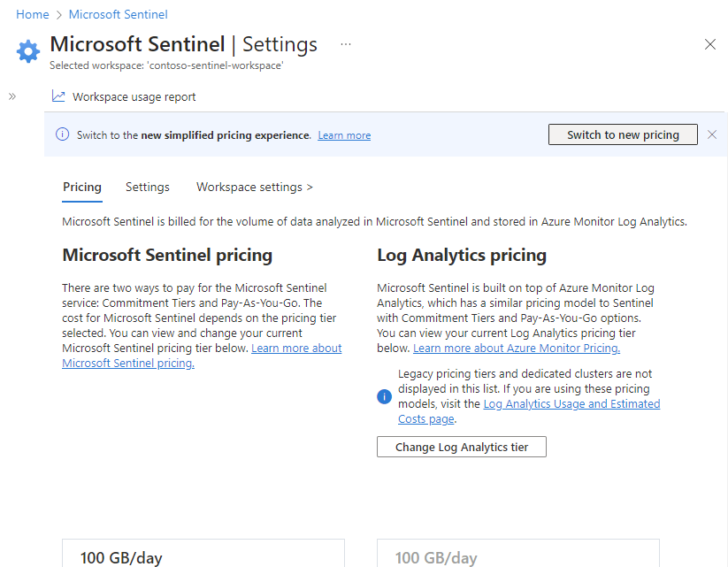
Task: Select the Pricing tab
Action: pos(82,188)
